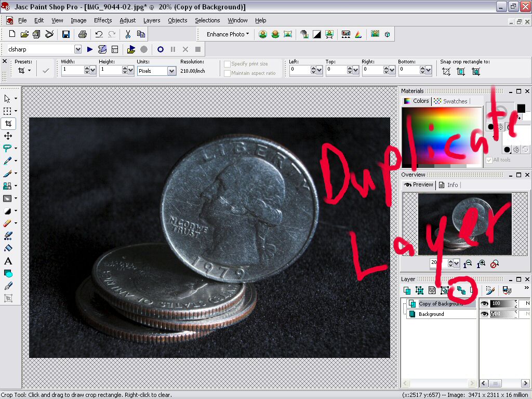Select the Move tool
The height and width of the screenshot is (399, 532).
8,136
